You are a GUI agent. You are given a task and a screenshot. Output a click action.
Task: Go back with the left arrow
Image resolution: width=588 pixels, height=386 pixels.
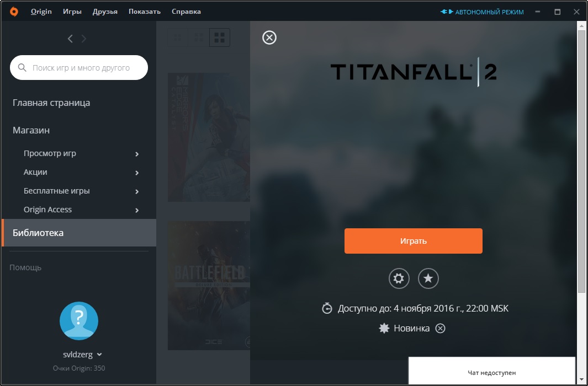pos(70,39)
